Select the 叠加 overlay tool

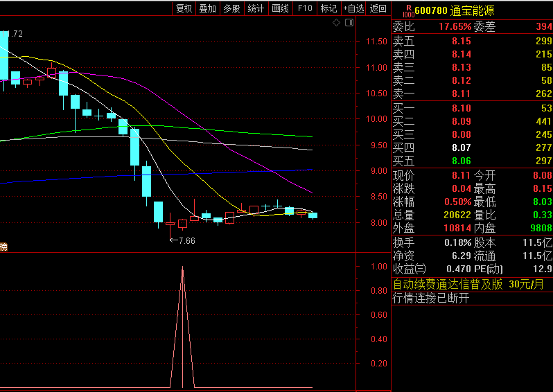[207, 8]
